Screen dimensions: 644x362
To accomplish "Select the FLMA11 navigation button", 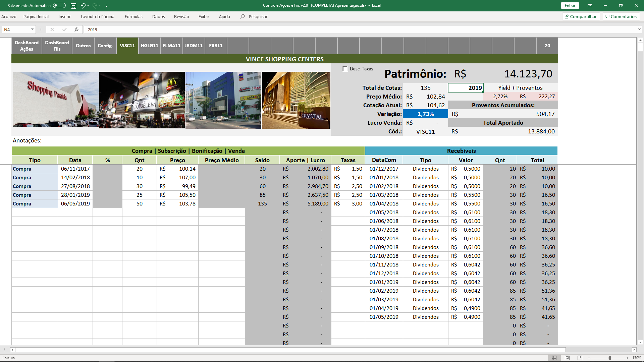I will point(171,46).
